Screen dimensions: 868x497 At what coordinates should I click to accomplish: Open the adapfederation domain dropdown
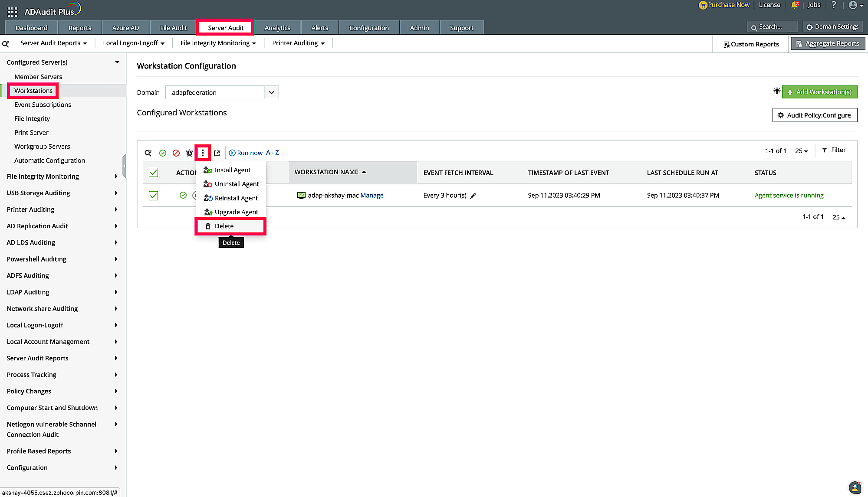click(271, 92)
